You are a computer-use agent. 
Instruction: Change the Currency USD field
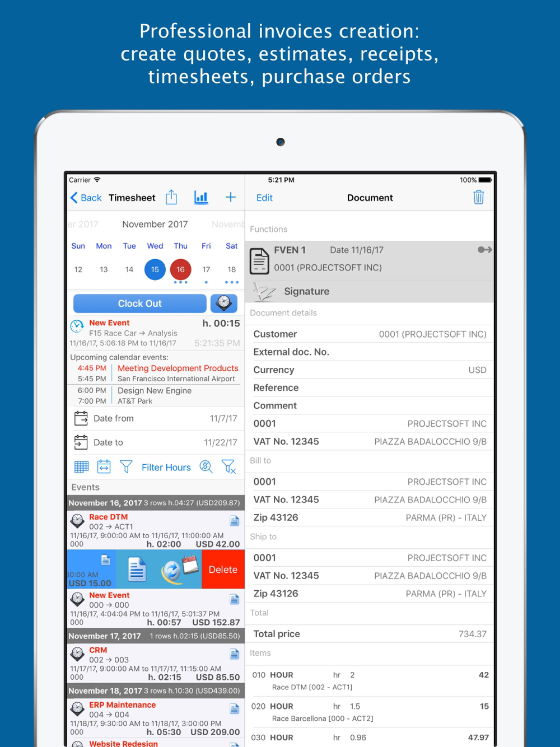point(370,370)
